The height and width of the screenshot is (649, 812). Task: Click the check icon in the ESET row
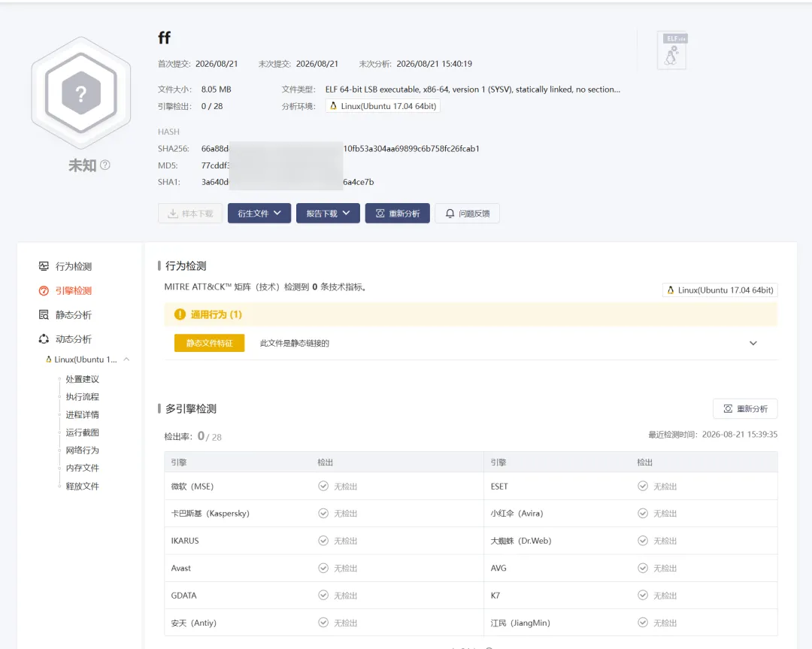click(643, 486)
